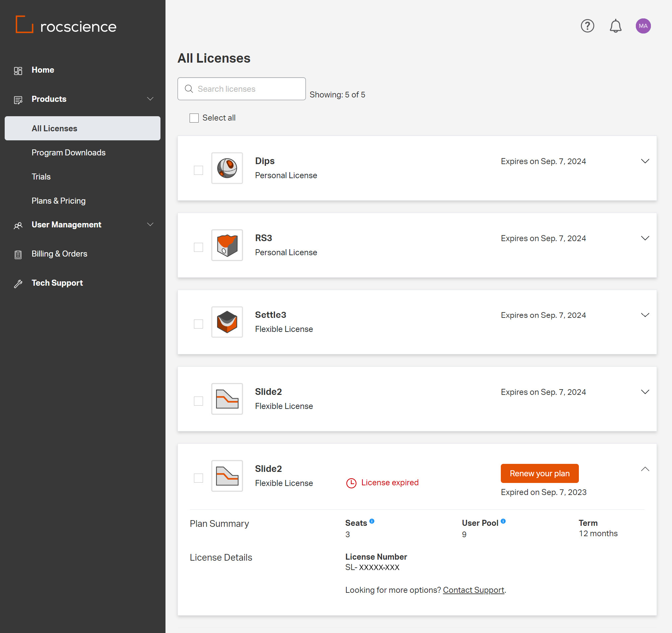The height and width of the screenshot is (633, 672).
Task: Open Trials page
Action: pos(41,177)
